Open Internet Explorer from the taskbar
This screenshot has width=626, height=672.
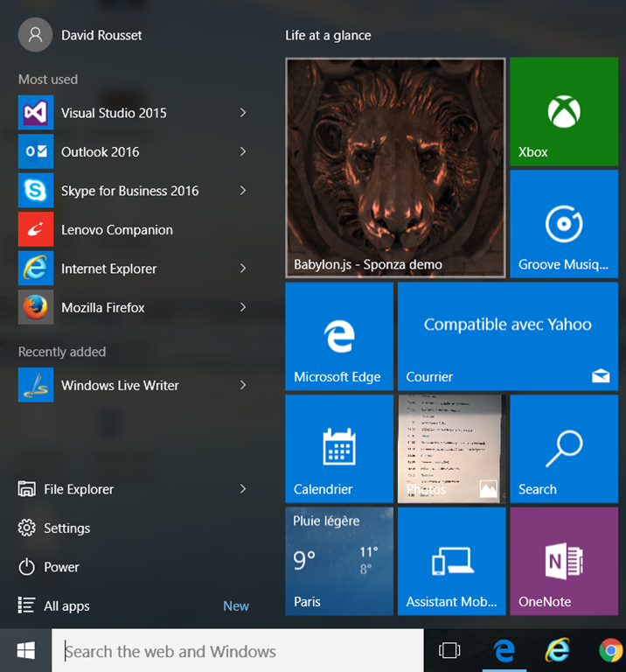pyautogui.click(x=558, y=651)
